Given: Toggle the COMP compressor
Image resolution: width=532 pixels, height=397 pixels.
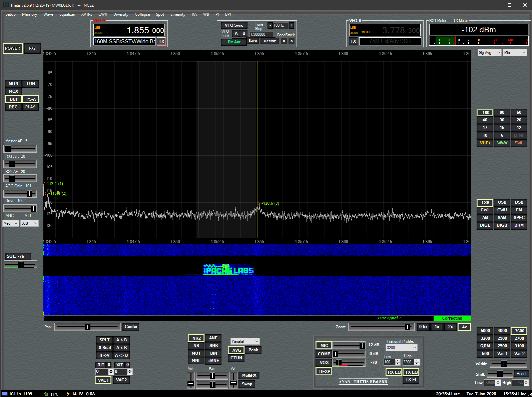Looking at the screenshot, I should point(324,354).
